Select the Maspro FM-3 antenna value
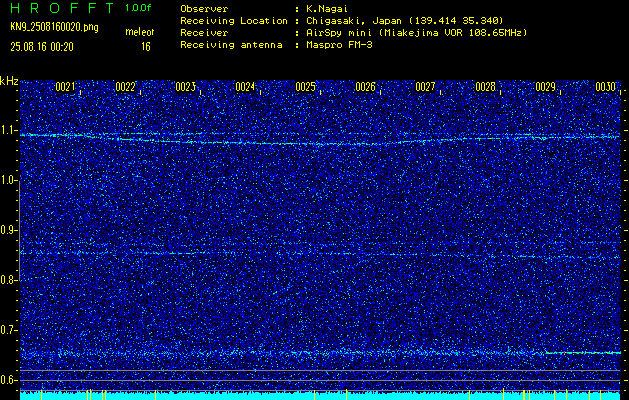629x400 pixels. click(x=339, y=45)
